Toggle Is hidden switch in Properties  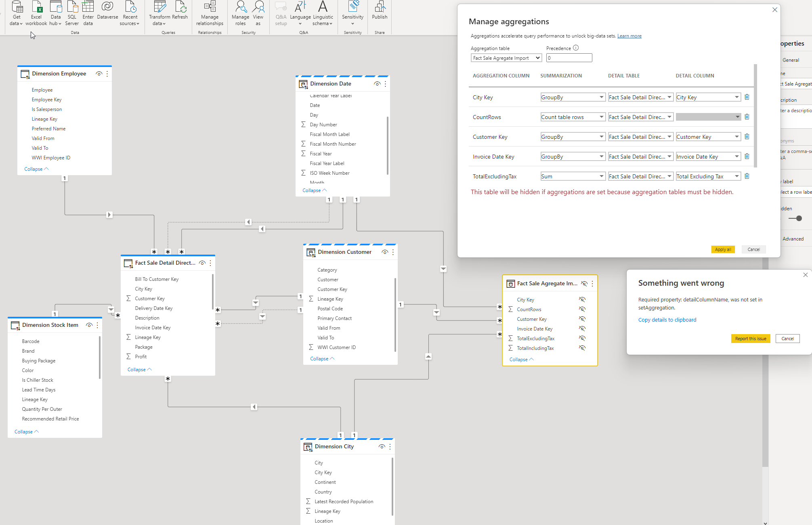[x=795, y=218]
